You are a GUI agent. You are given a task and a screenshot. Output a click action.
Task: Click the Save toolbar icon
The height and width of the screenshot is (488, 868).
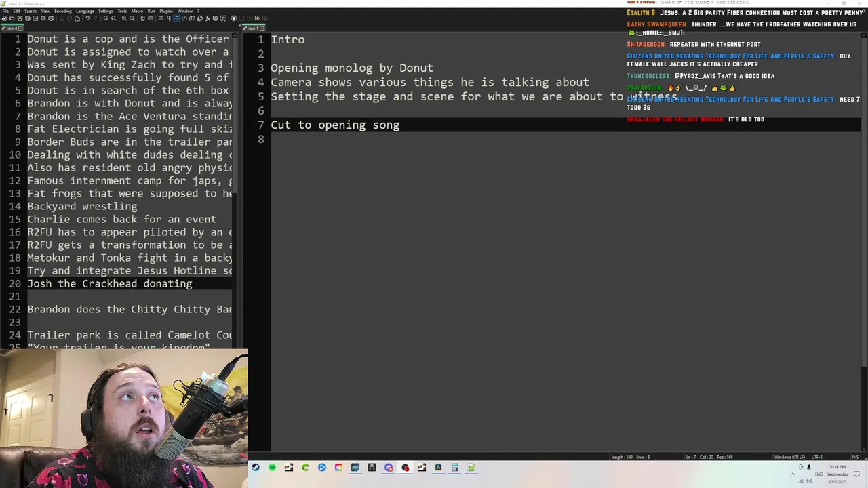(20, 18)
